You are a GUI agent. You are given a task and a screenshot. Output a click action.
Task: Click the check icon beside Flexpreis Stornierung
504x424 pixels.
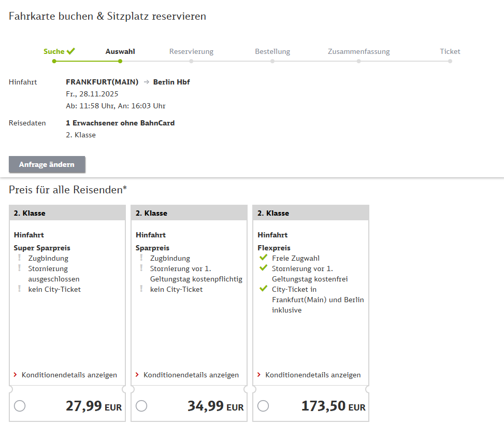(x=264, y=268)
